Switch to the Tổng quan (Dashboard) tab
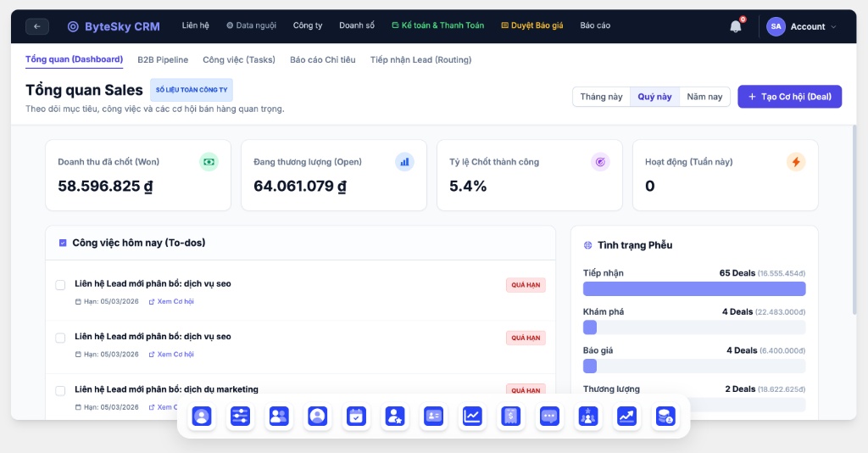This screenshot has width=868, height=453. (x=75, y=59)
